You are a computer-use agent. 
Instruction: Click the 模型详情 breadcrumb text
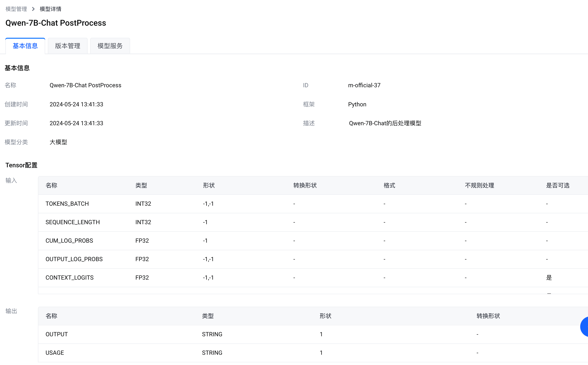click(x=50, y=9)
